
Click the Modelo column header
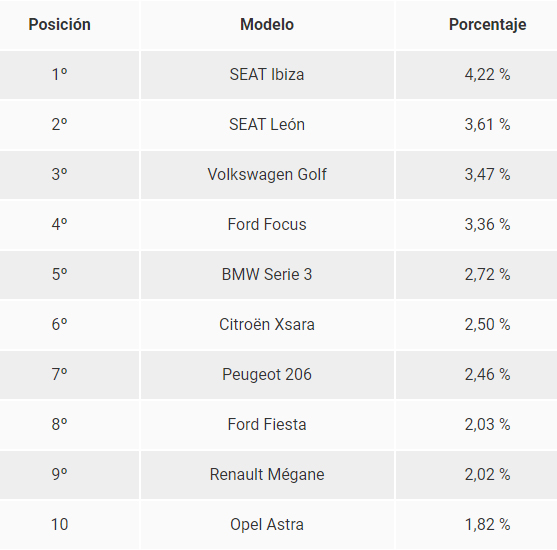267,25
